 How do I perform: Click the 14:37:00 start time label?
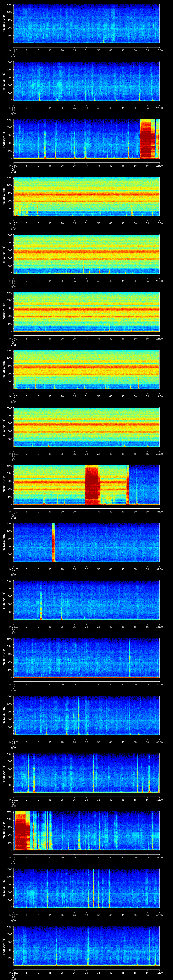click(13, 915)
